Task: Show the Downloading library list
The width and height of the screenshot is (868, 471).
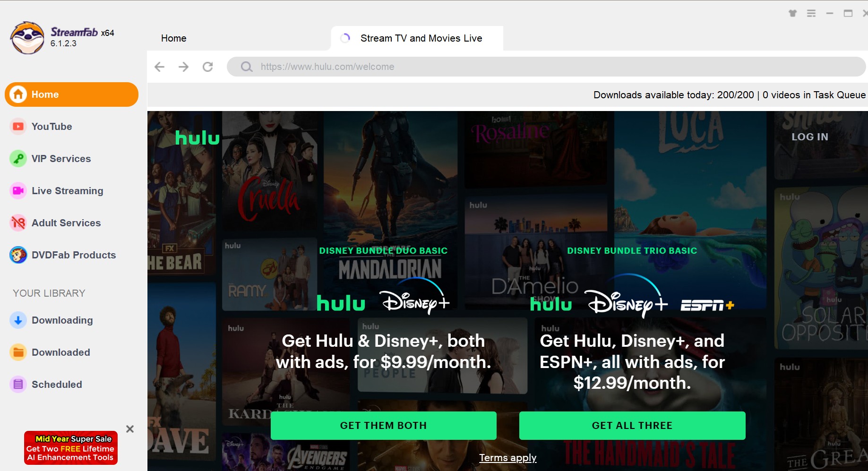Action: (71, 320)
